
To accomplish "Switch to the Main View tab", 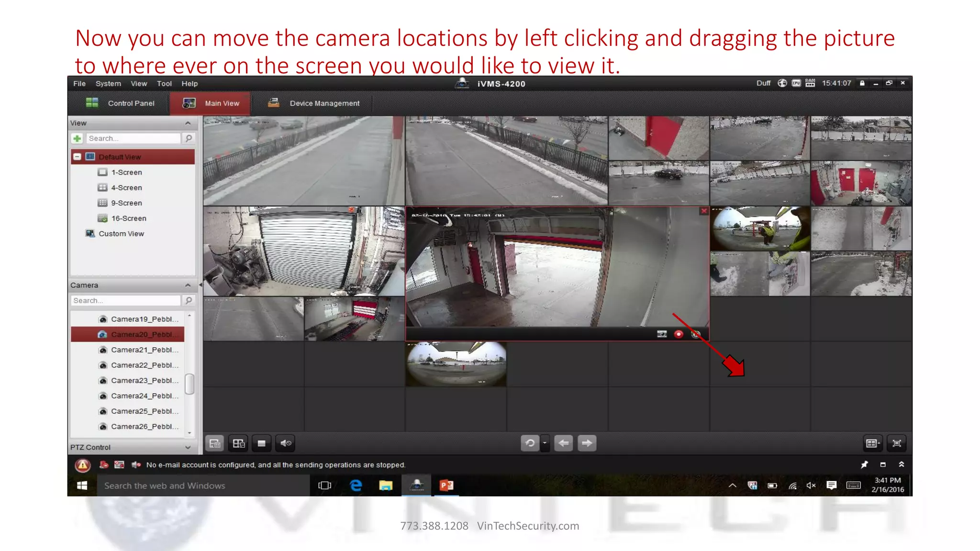I will click(x=211, y=103).
